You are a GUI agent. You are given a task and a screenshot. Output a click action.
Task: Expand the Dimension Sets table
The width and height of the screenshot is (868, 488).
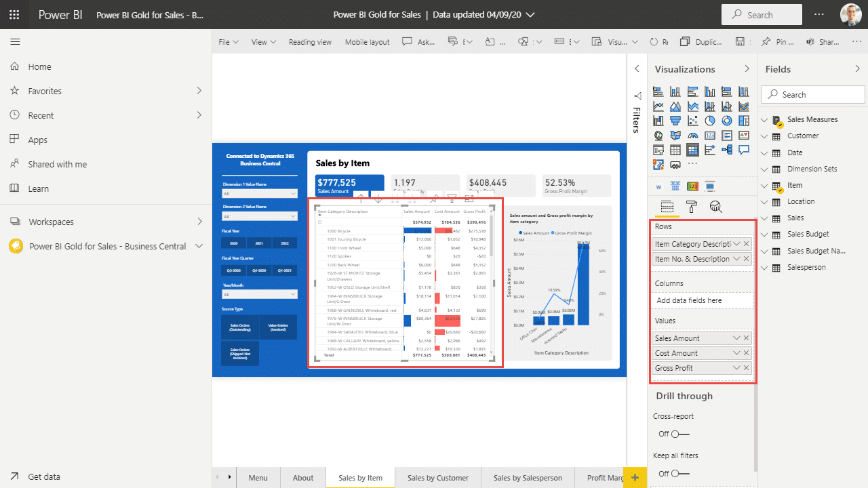pyautogui.click(x=765, y=169)
